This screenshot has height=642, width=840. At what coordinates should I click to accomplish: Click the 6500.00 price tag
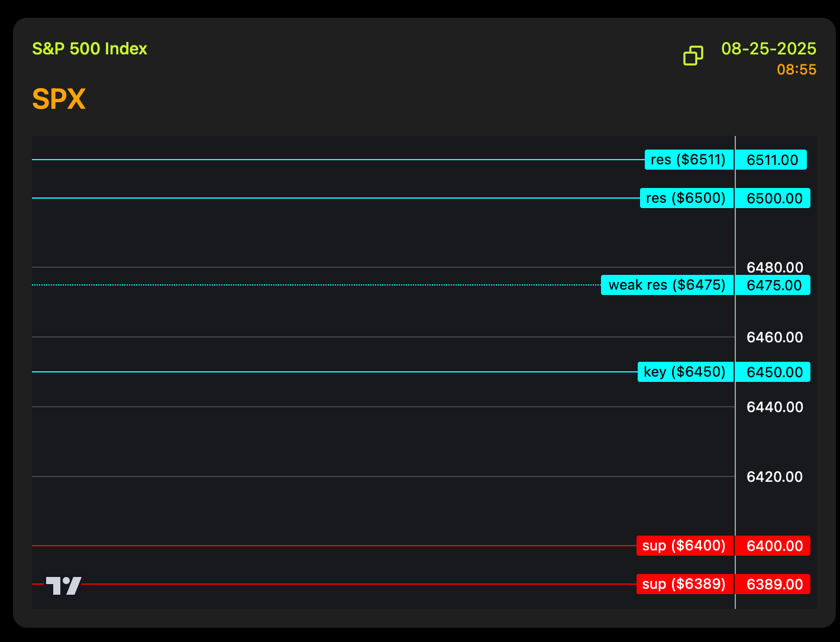click(x=773, y=198)
